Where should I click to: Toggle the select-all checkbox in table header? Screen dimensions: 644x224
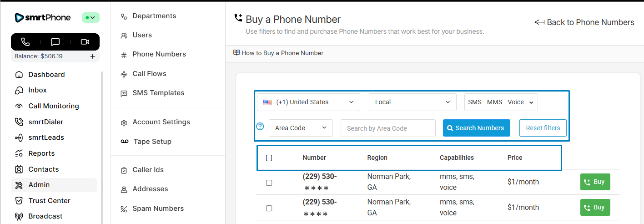269,158
